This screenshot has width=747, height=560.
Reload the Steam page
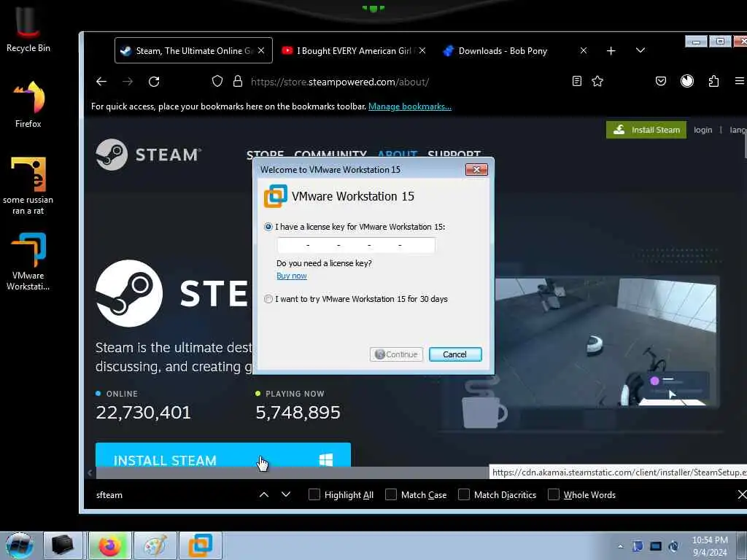pyautogui.click(x=154, y=82)
